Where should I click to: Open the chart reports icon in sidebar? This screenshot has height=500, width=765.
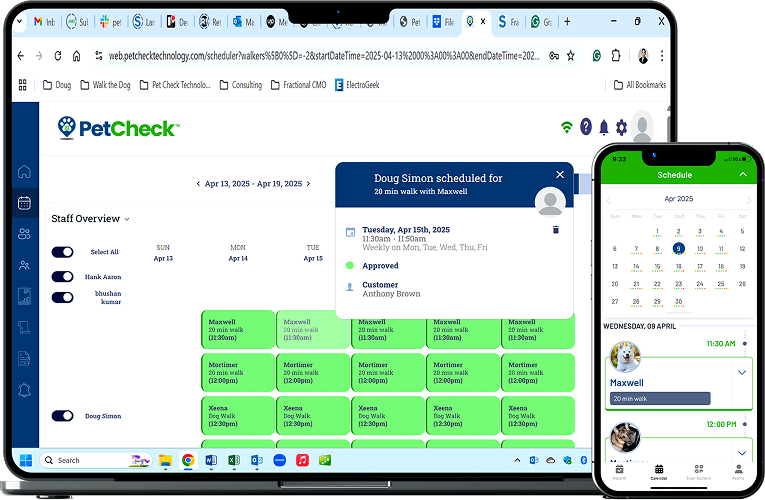click(24, 296)
